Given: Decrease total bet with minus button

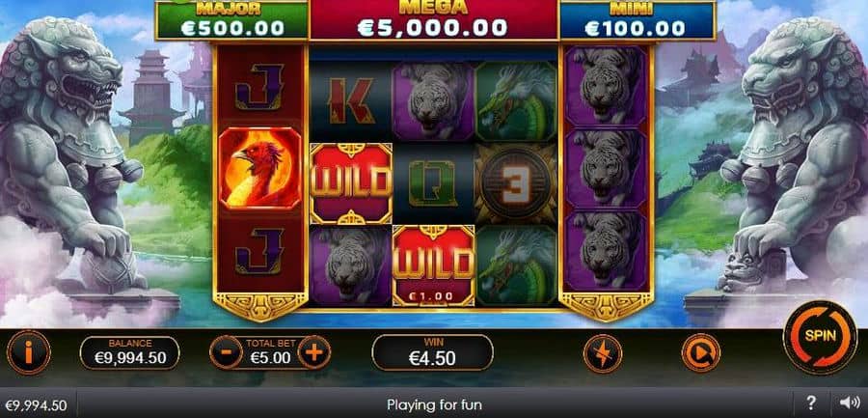Looking at the screenshot, I should click(x=226, y=352).
